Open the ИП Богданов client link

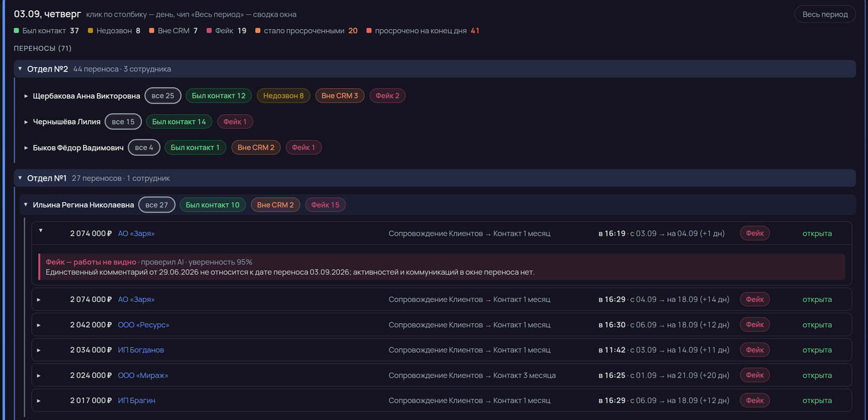pos(141,350)
